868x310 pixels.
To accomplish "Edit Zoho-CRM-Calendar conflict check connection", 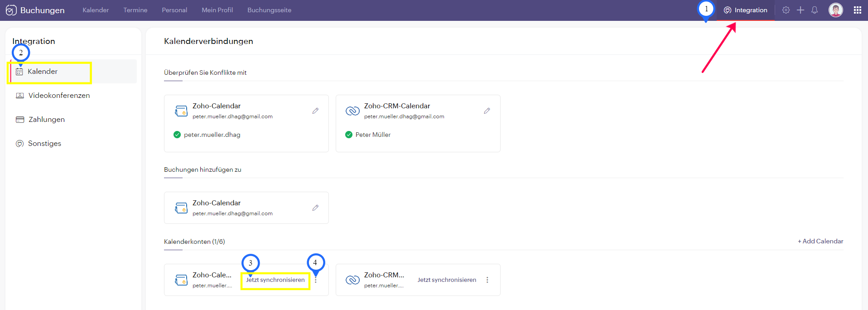I will [x=487, y=111].
